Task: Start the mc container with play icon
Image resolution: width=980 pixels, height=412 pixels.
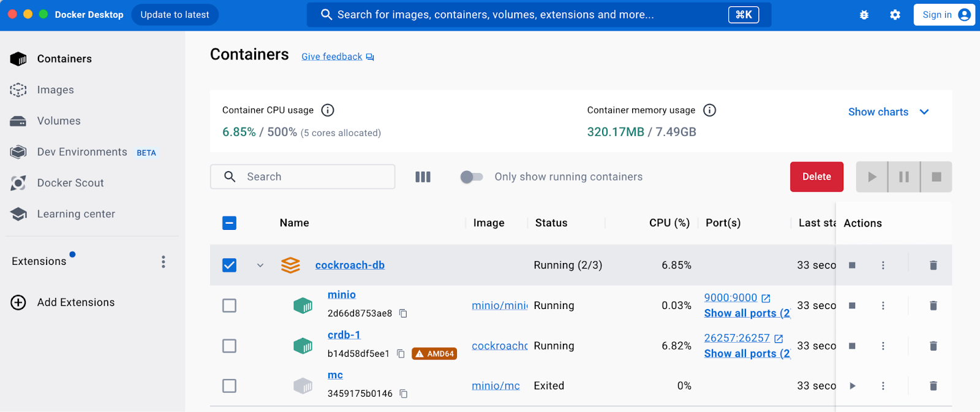Action: click(852, 386)
